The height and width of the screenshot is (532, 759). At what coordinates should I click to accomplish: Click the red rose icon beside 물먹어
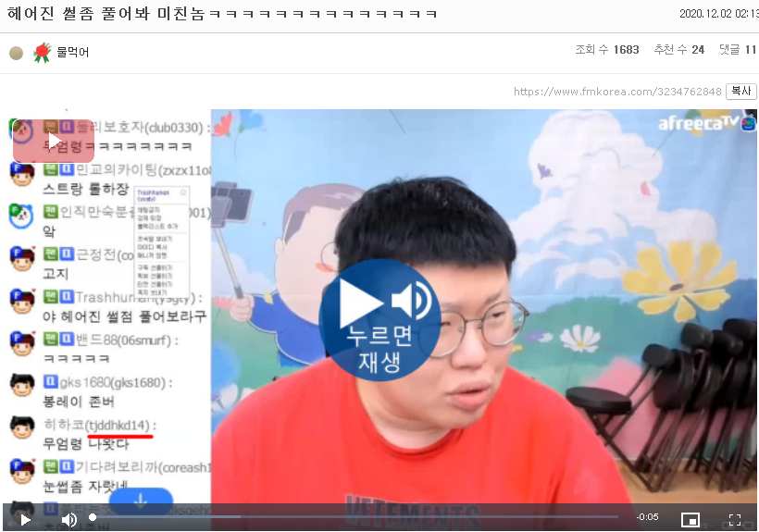click(x=42, y=52)
